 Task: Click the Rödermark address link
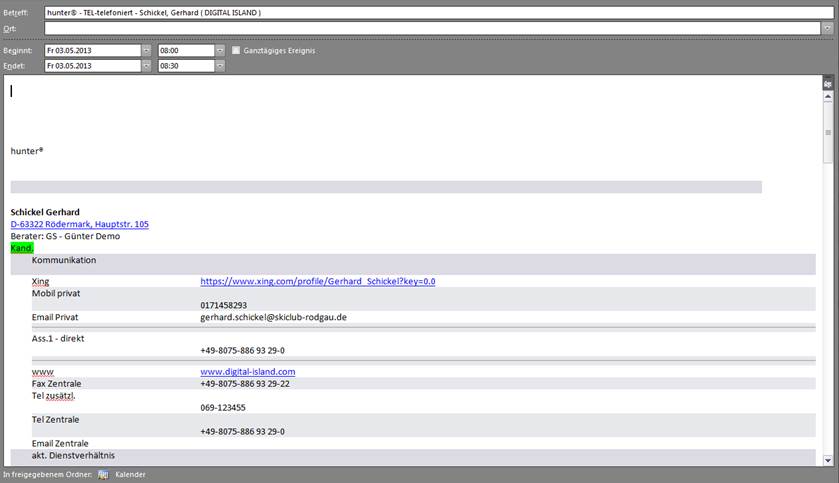(x=80, y=224)
